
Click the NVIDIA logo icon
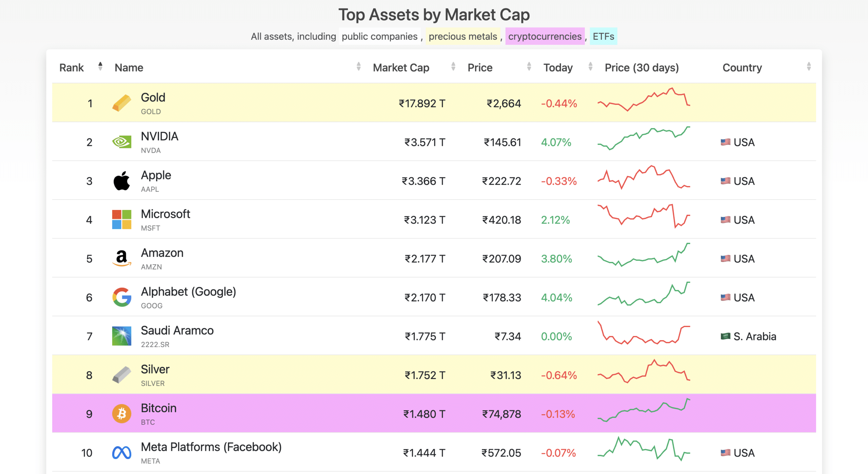(121, 142)
